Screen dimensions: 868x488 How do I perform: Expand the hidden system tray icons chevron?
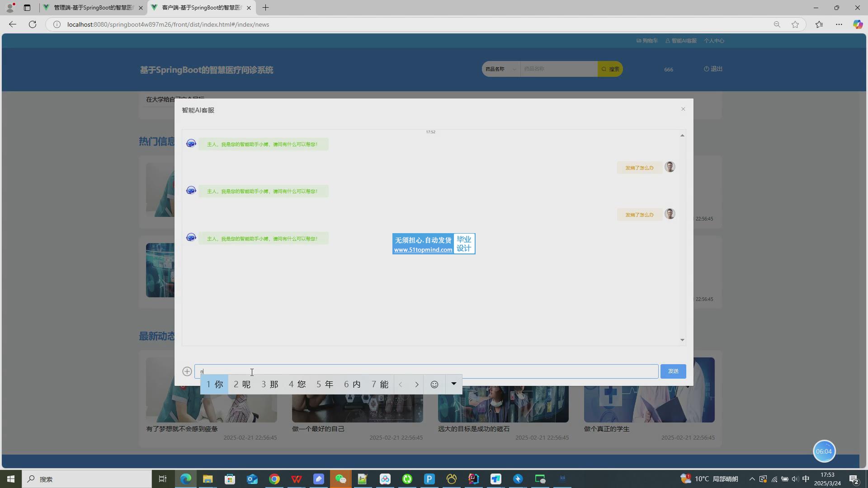tap(752, 479)
